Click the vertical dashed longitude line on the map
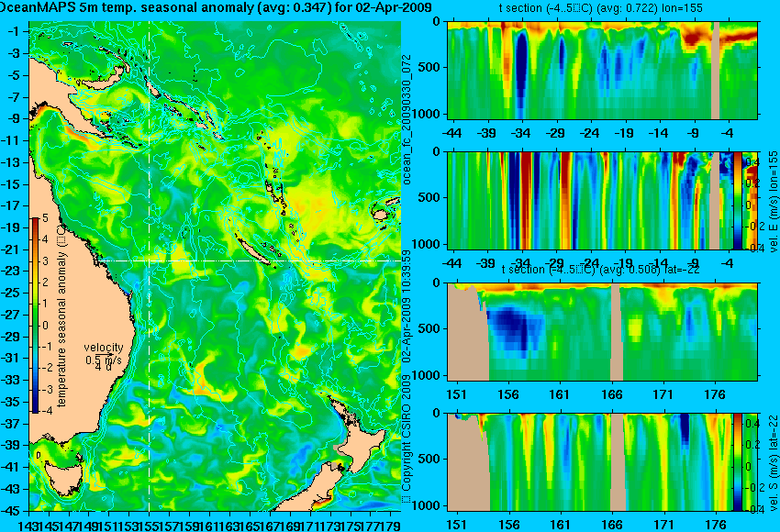The image size is (780, 532). pyautogui.click(x=150, y=267)
